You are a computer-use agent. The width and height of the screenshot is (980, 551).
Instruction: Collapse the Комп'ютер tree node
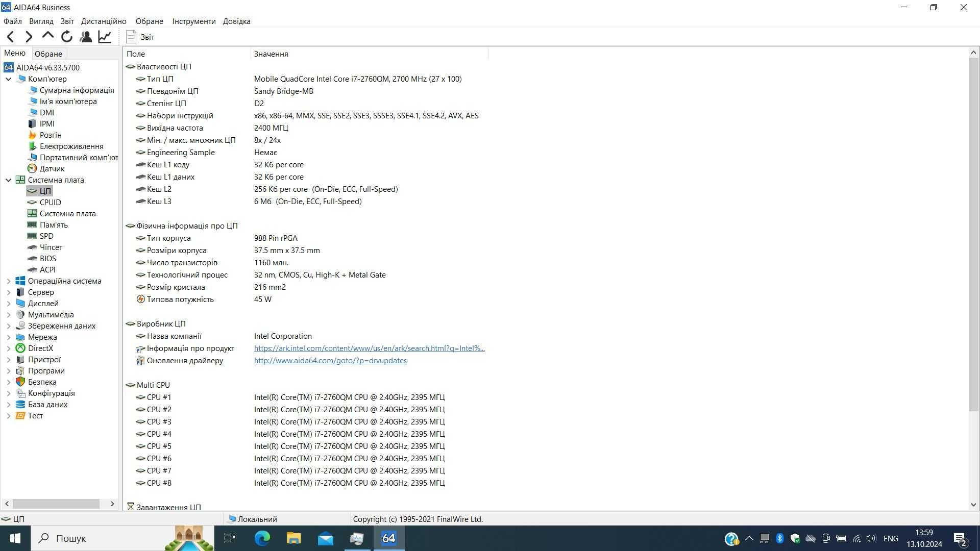pos(8,79)
